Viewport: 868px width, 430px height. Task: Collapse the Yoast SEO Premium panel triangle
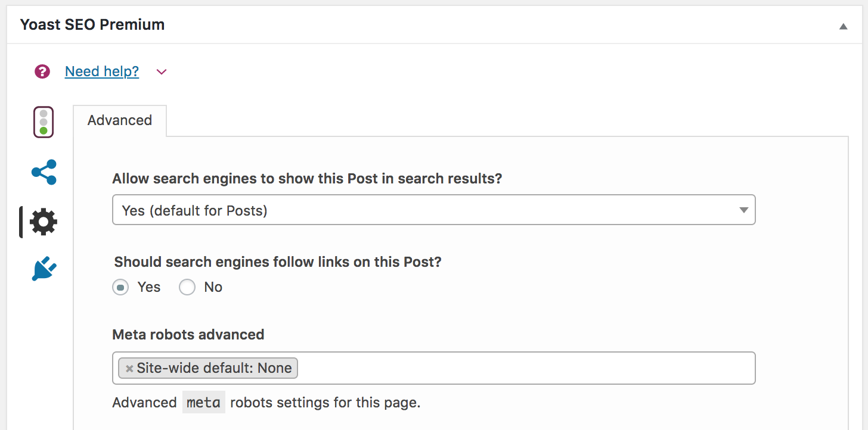(843, 26)
